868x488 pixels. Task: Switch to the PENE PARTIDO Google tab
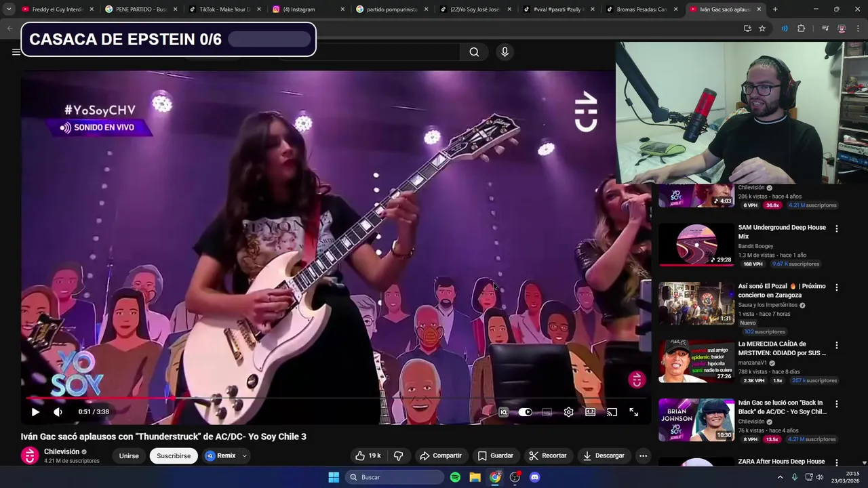click(141, 9)
